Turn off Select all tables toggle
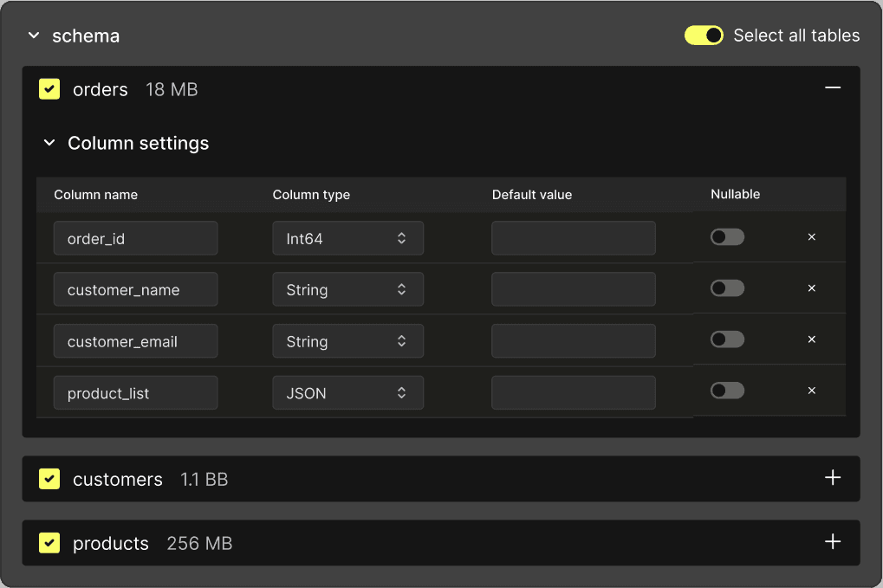Screen dimensions: 883x588 click(704, 36)
